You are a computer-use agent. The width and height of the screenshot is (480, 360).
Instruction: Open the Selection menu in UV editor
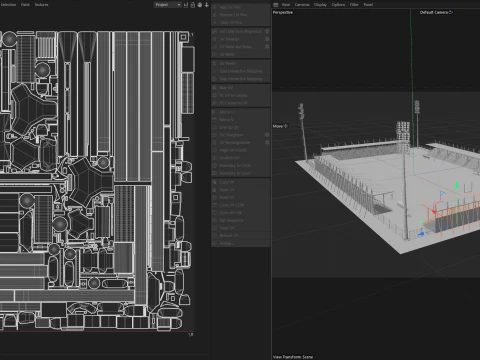(8, 5)
